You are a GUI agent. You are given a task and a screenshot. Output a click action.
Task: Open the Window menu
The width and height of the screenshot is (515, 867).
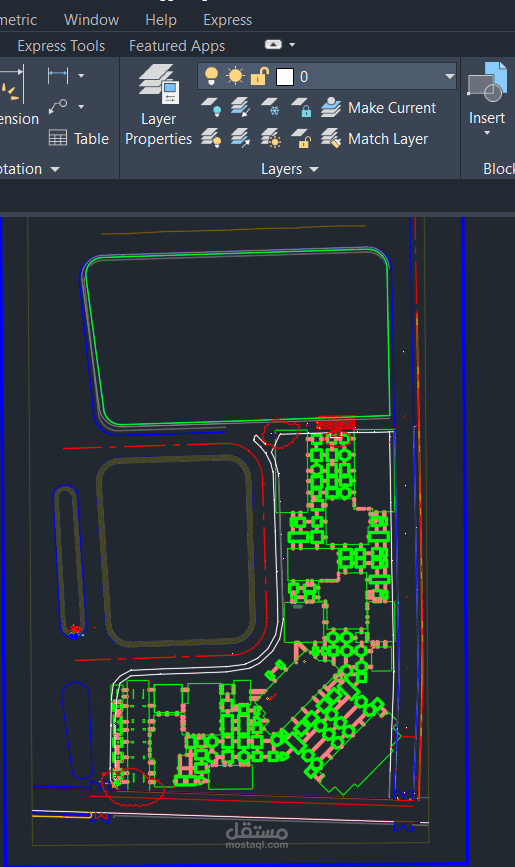91,20
